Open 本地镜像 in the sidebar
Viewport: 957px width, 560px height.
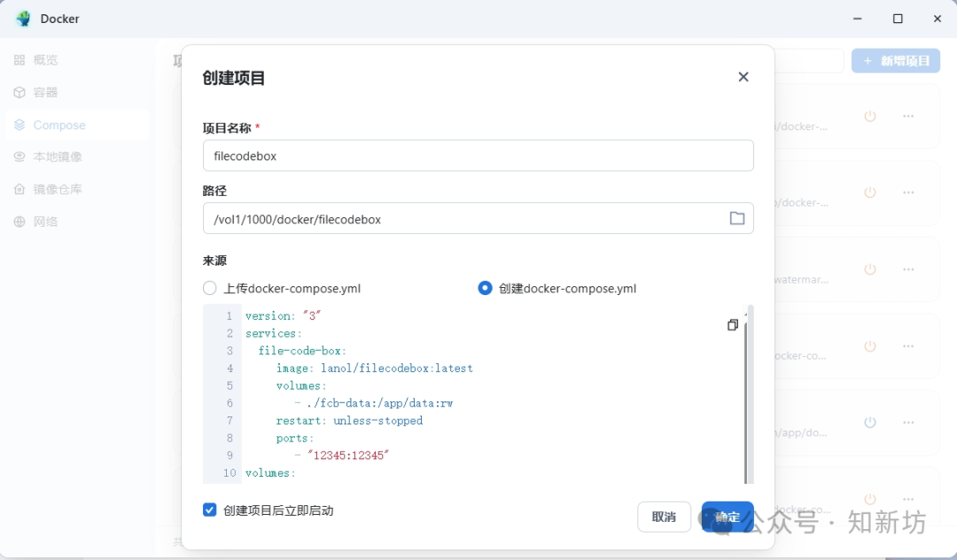[x=77, y=157]
